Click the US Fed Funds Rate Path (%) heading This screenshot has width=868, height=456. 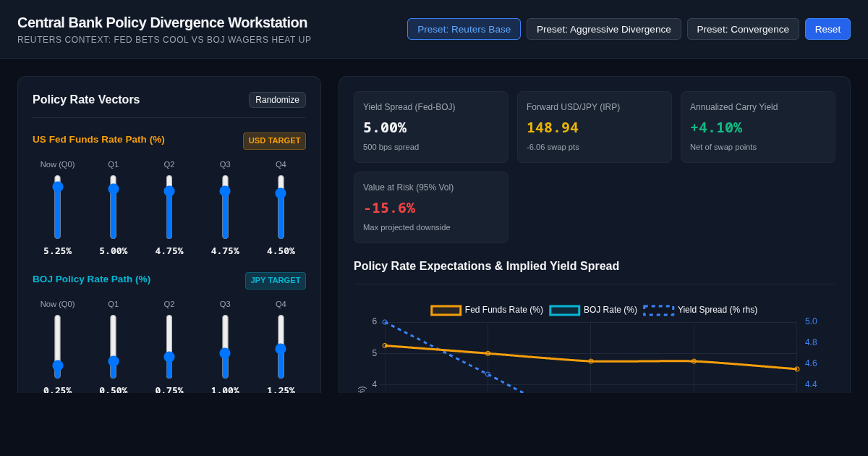[x=98, y=139]
